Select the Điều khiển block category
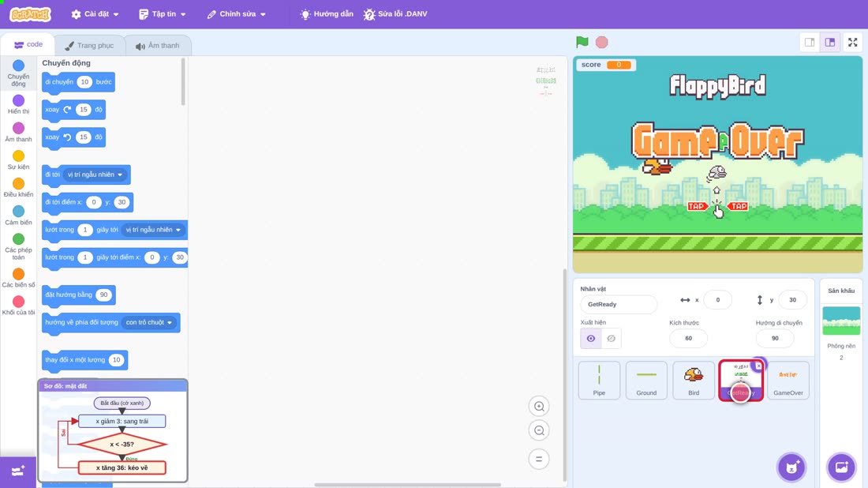This screenshot has width=868, height=488. pyautogui.click(x=18, y=187)
